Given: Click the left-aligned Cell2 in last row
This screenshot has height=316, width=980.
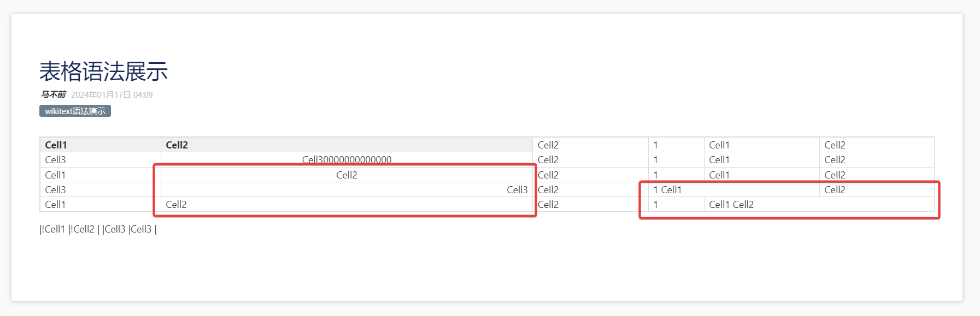Looking at the screenshot, I should (x=347, y=204).
